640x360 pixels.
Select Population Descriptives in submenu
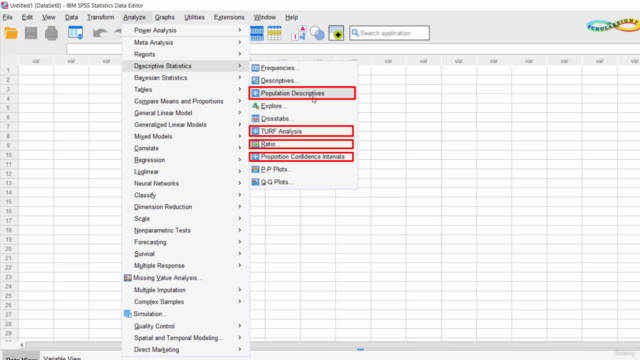point(302,93)
